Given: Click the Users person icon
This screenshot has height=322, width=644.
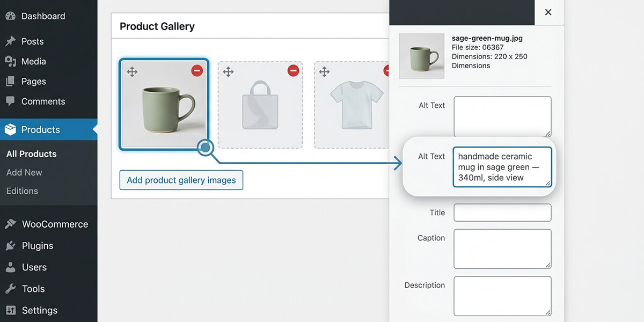Looking at the screenshot, I should point(11,267).
